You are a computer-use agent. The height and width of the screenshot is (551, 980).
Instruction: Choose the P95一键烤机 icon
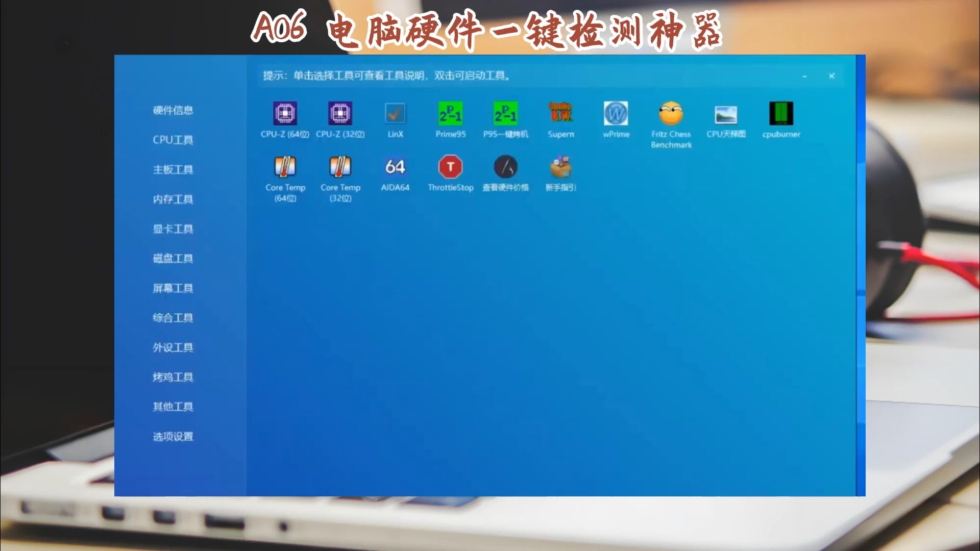(x=505, y=113)
